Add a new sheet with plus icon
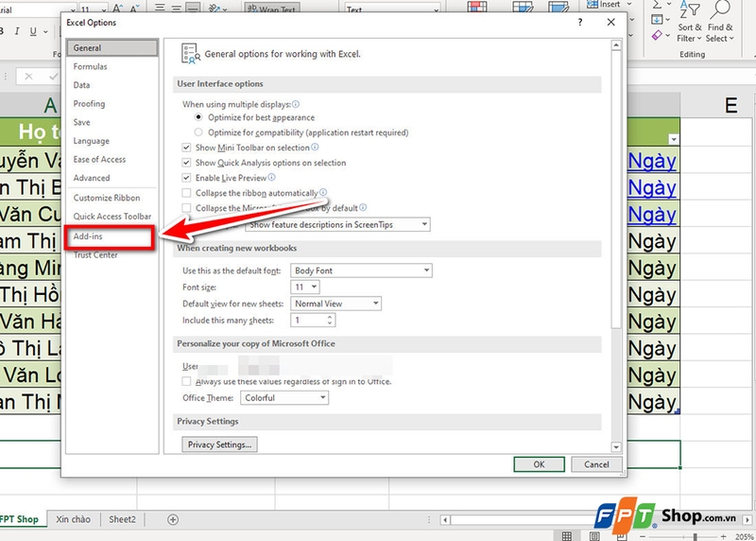756x541 pixels. [x=173, y=519]
